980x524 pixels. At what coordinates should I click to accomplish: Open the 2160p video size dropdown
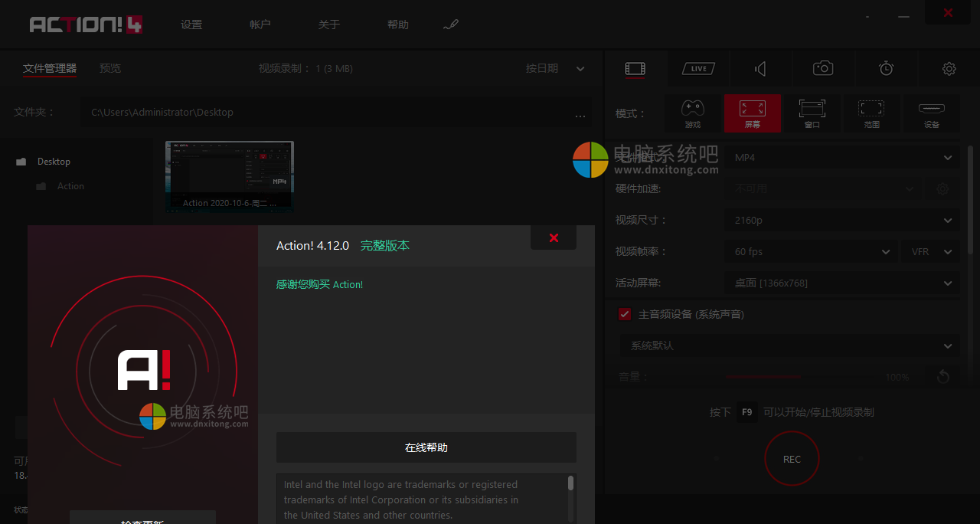tap(842, 220)
